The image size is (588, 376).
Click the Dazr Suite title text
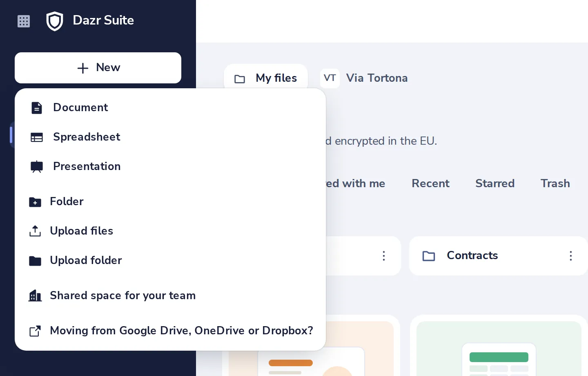(103, 20)
